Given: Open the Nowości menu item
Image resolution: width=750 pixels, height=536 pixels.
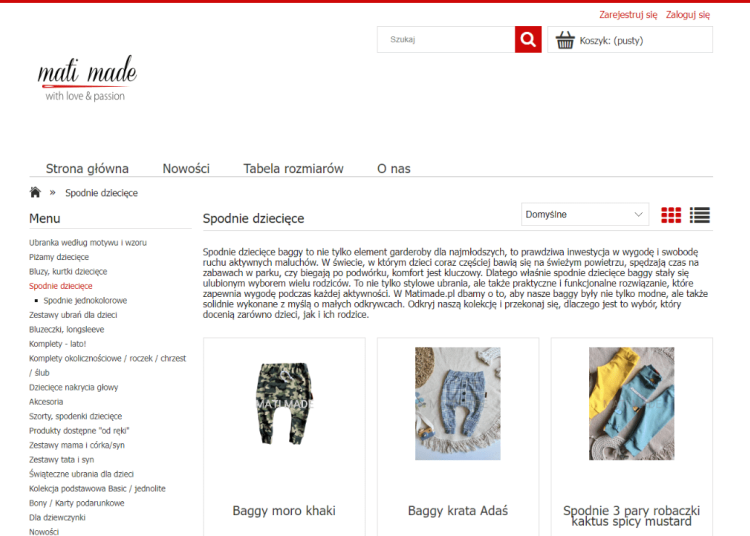Looking at the screenshot, I should point(186,168).
